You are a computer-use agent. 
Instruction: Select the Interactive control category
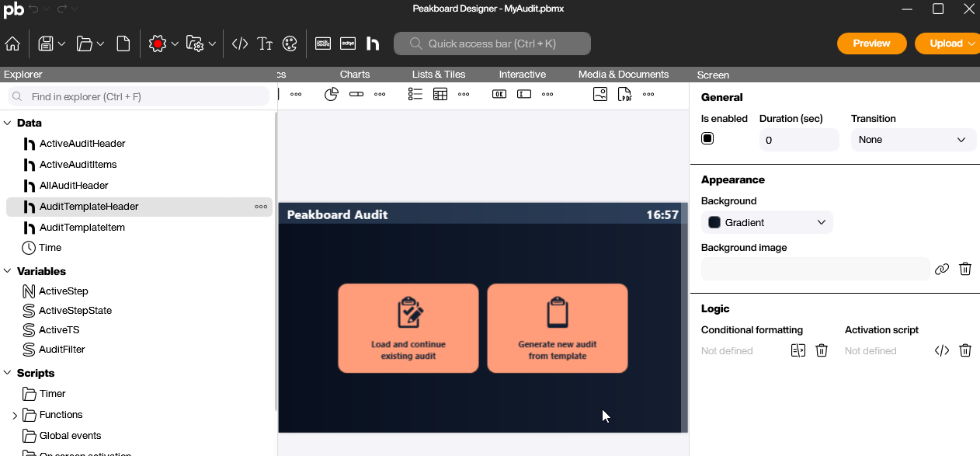pos(523,75)
